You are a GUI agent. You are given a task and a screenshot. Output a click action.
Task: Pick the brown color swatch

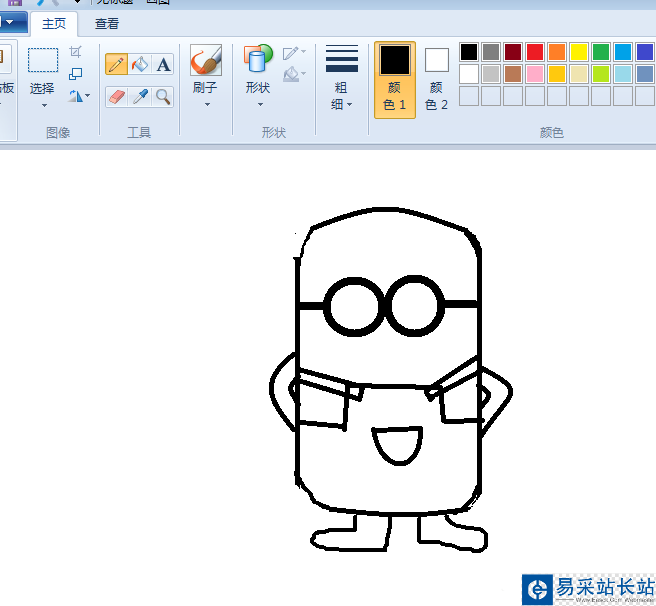click(x=513, y=74)
